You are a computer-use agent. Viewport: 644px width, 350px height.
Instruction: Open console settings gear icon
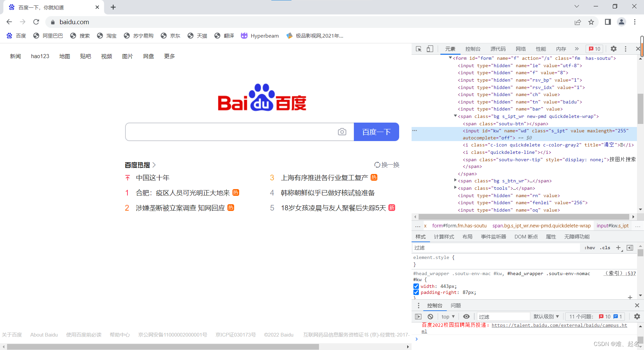(637, 316)
